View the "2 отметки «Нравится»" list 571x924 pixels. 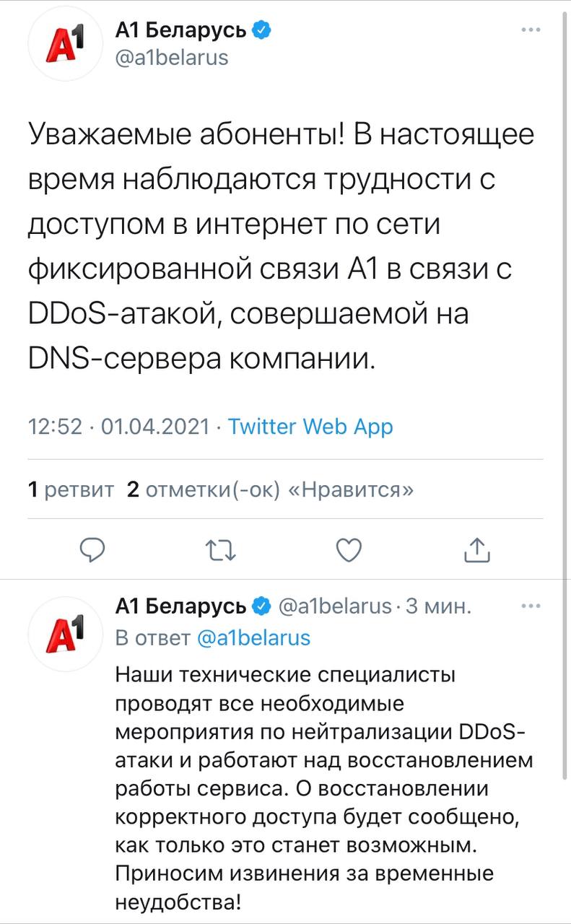(270, 491)
